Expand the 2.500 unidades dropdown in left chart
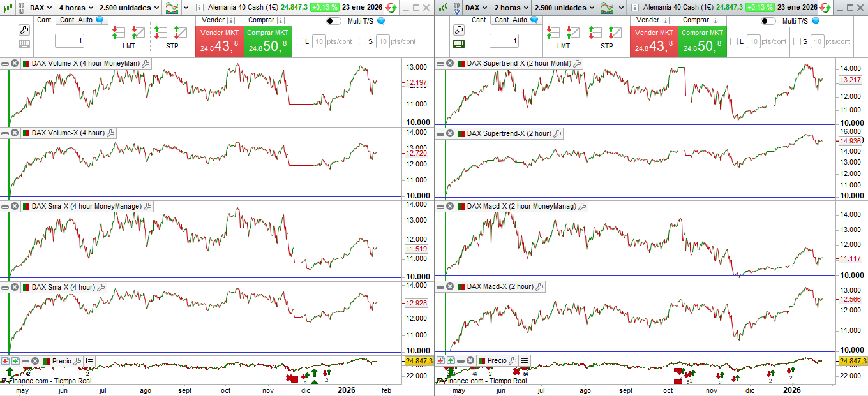The height and width of the screenshot is (396, 868). [130, 8]
